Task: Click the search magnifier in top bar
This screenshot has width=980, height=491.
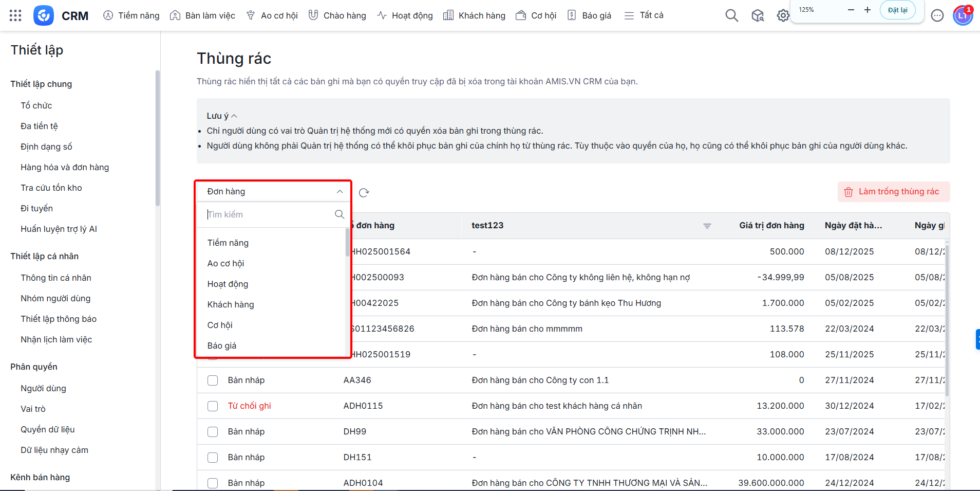Action: point(731,16)
